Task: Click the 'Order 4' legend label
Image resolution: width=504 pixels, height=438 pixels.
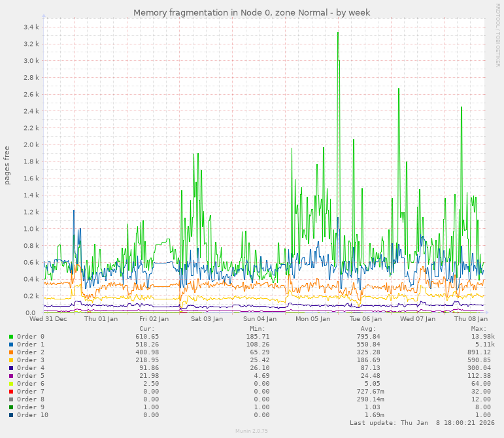Action: click(31, 368)
